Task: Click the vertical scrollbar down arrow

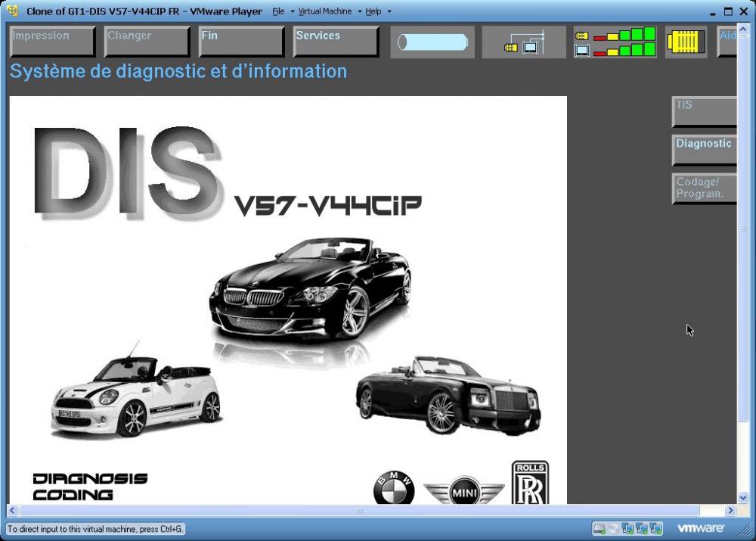Action: tap(742, 498)
